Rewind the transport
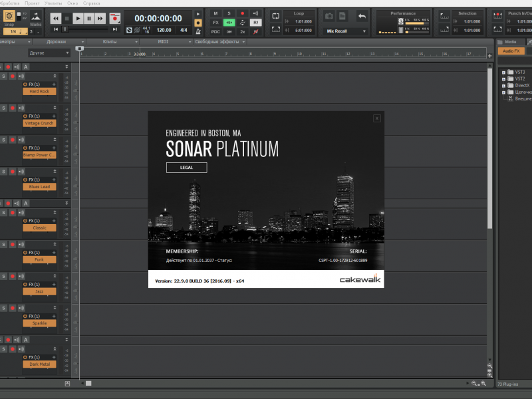The height and width of the screenshot is (399, 532). tap(56, 19)
